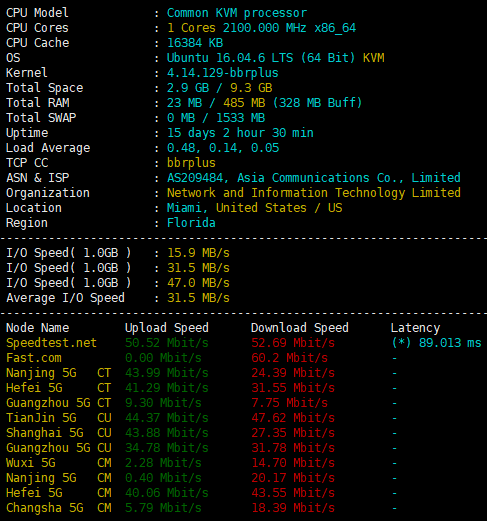Click the Total SWAP value '0 MB / 1533 MB'
This screenshot has width=487, height=521.
click(x=216, y=118)
